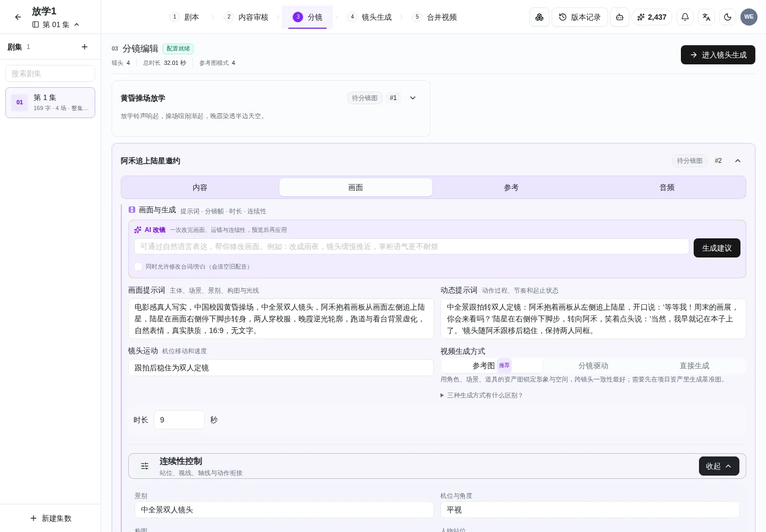Select 分镜驱动 video generation mode
The height and width of the screenshot is (532, 766).
point(593,365)
